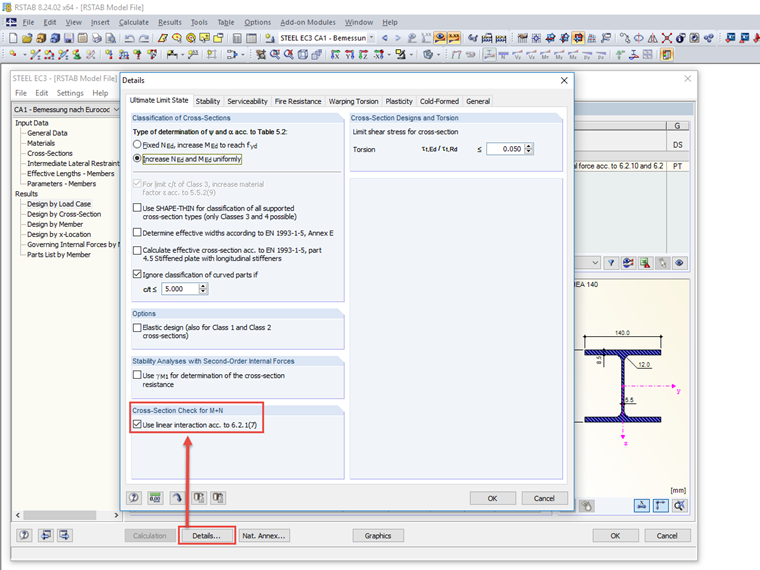Click the Details... button

point(206,536)
